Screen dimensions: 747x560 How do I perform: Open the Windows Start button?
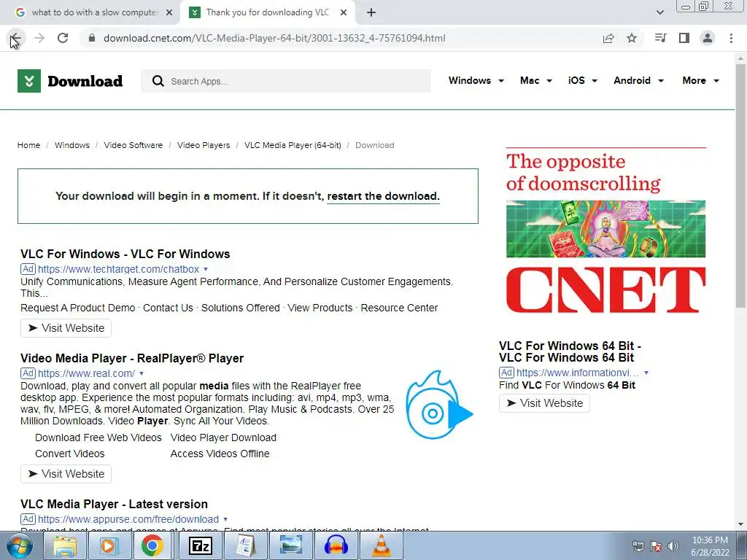tap(19, 546)
